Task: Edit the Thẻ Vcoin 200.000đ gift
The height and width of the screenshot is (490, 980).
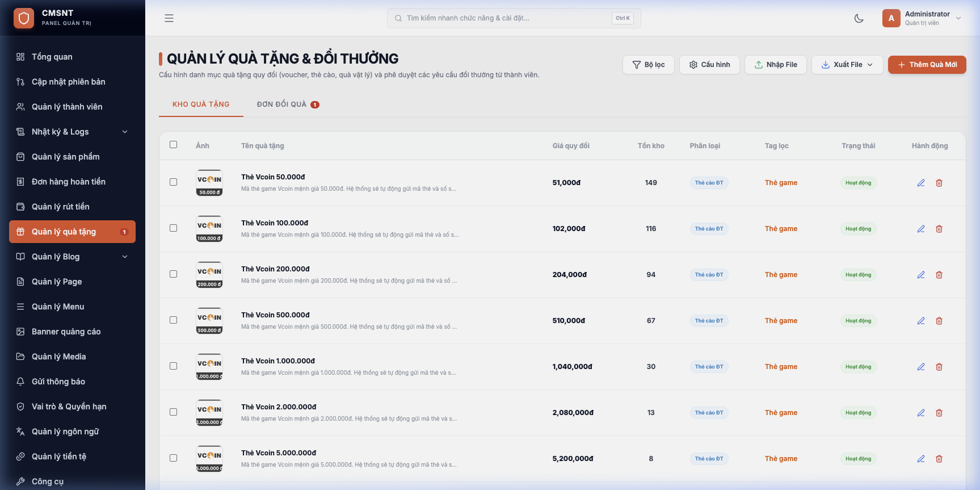Action: 921,275
